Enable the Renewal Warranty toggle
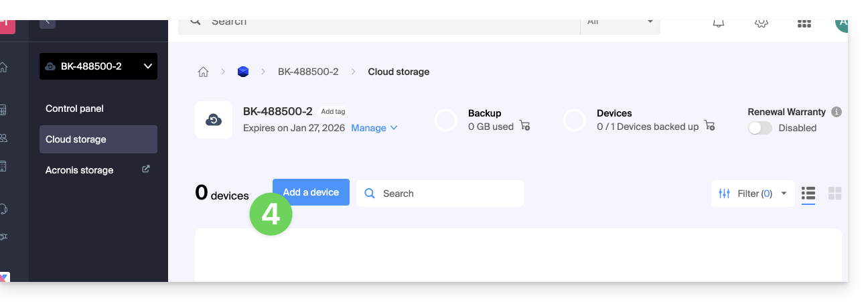868x302 pixels. point(759,128)
